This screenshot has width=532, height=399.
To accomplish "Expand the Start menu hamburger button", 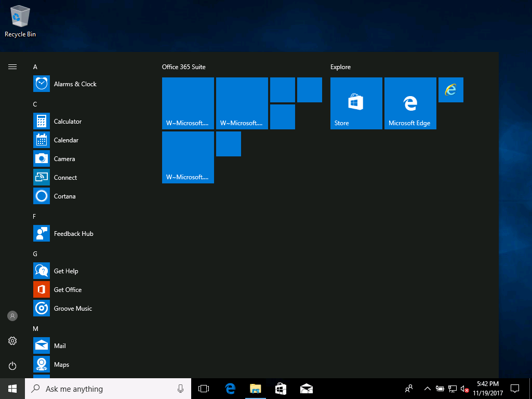I will pyautogui.click(x=12, y=67).
